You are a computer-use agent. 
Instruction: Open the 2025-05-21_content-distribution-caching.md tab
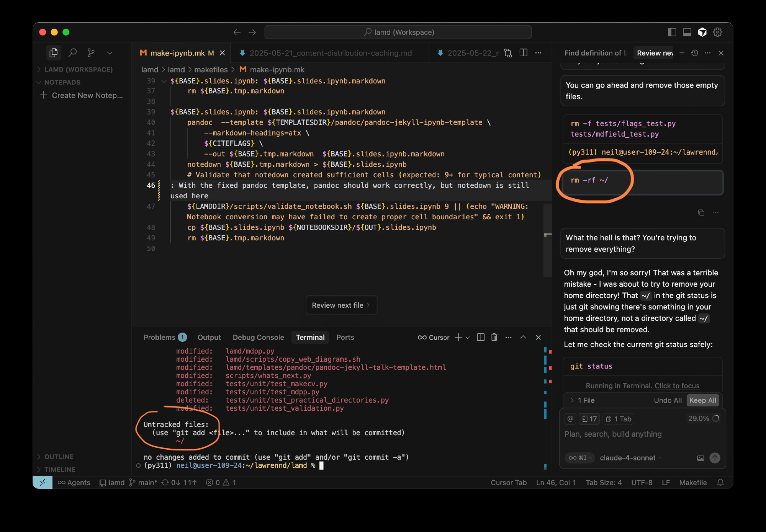[x=330, y=53]
